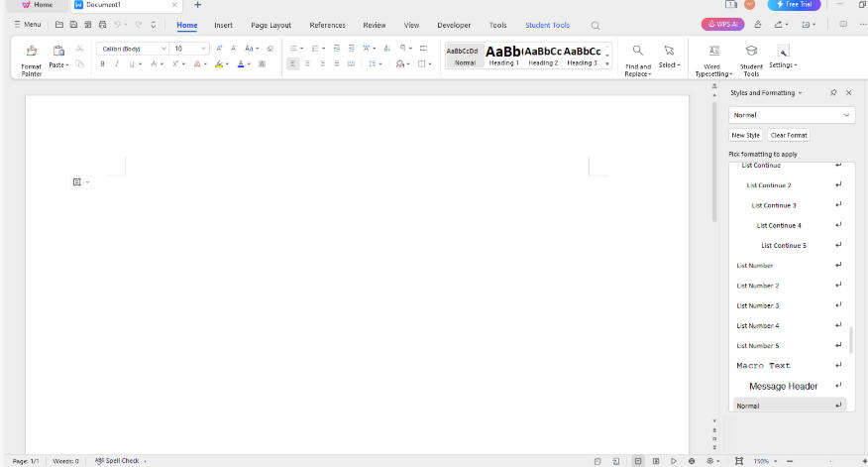868x467 pixels.
Task: Increase font size with the grow-font icon
Action: (x=219, y=49)
